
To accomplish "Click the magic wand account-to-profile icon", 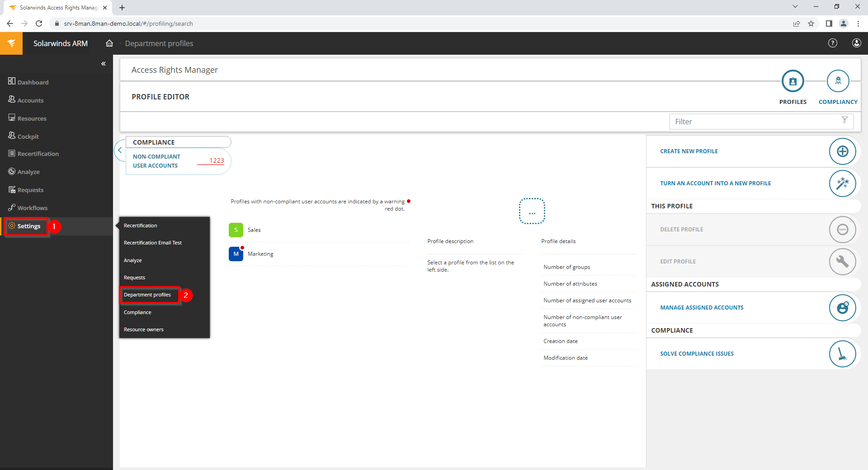I will click(842, 183).
